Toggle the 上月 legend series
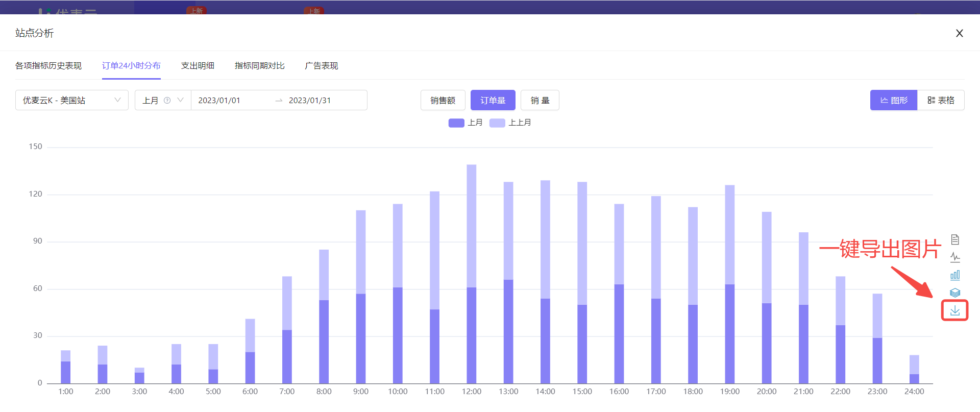Image resolution: width=980 pixels, height=412 pixels. [x=465, y=123]
